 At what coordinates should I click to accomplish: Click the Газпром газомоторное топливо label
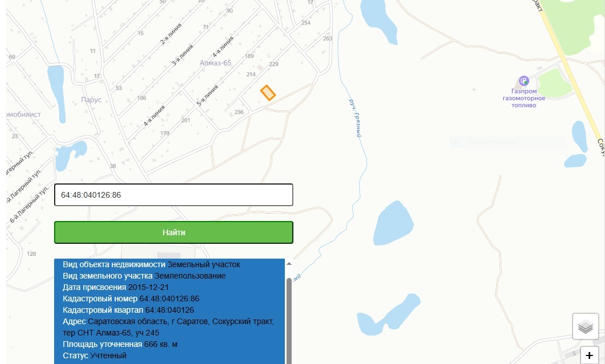click(524, 98)
